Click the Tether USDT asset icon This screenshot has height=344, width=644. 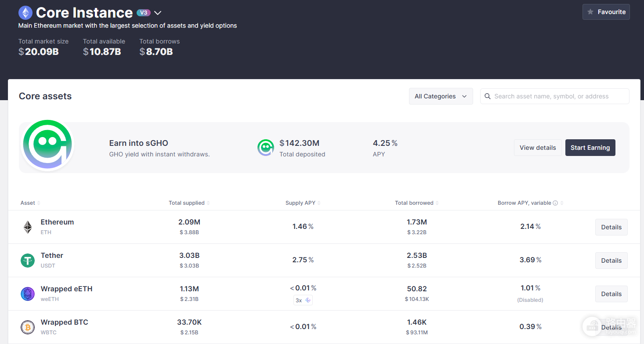[x=28, y=261]
